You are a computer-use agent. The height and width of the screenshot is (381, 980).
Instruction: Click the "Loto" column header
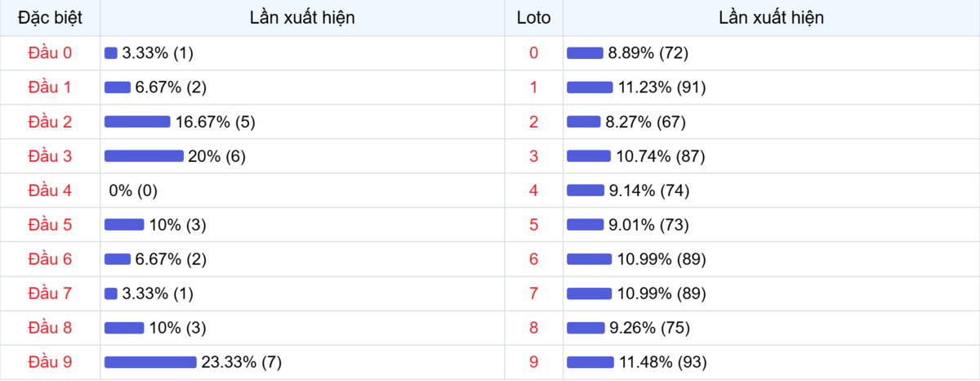click(x=534, y=17)
